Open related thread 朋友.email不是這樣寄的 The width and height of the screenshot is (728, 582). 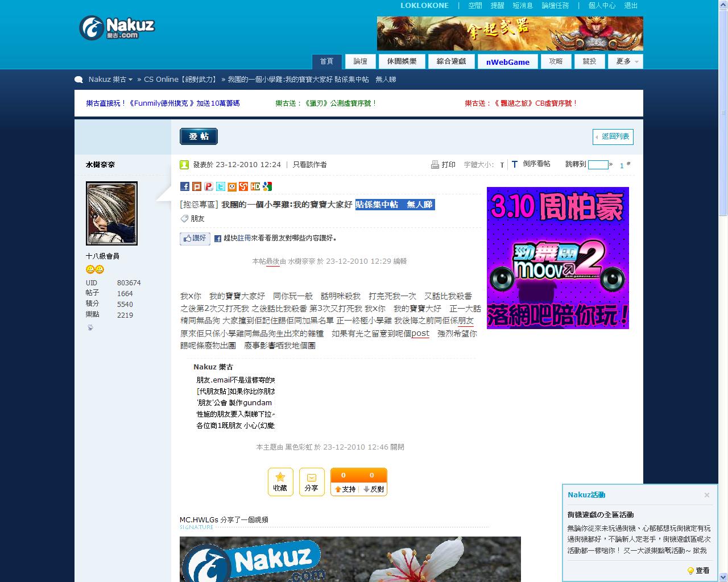[235, 380]
